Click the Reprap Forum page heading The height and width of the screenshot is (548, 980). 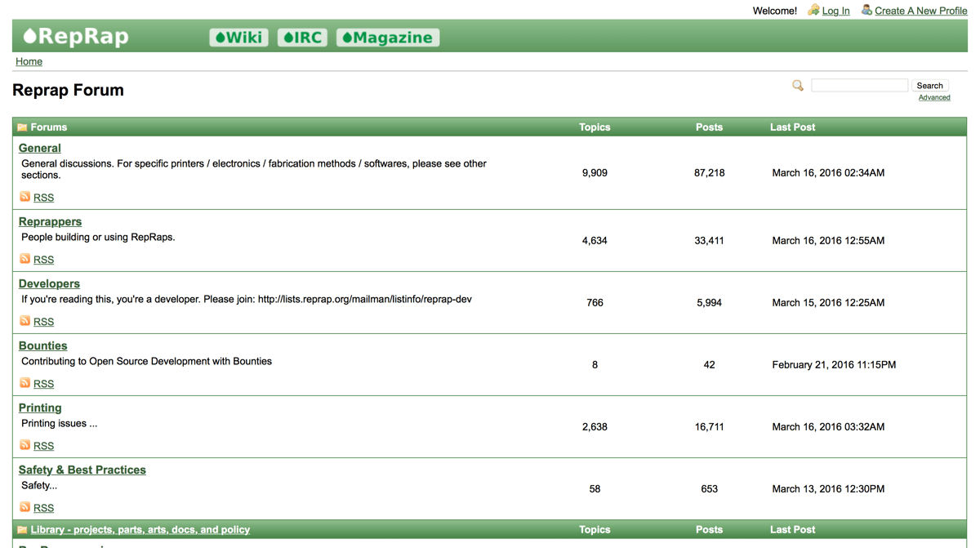(68, 91)
